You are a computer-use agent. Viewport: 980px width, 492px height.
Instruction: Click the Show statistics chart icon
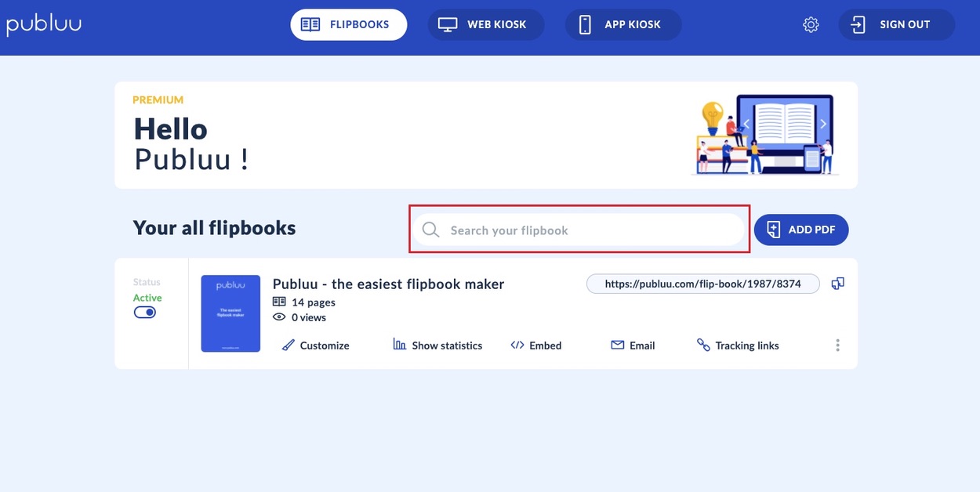click(x=398, y=345)
